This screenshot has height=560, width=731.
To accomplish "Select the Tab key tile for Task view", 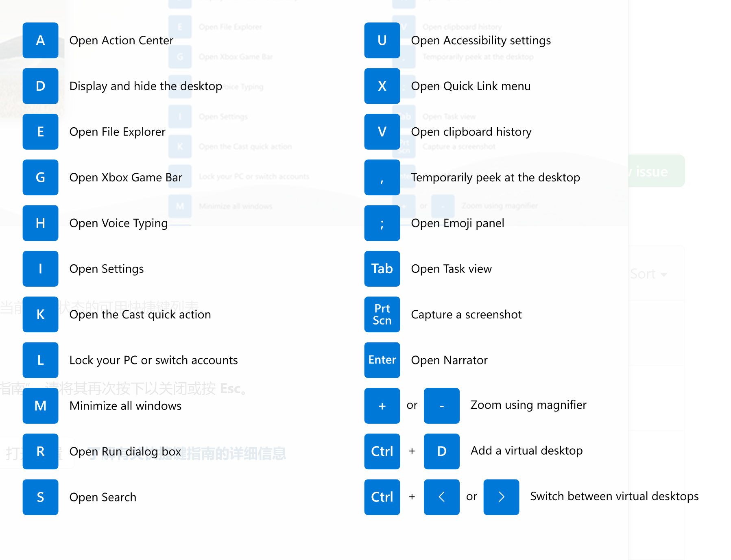I will (382, 269).
